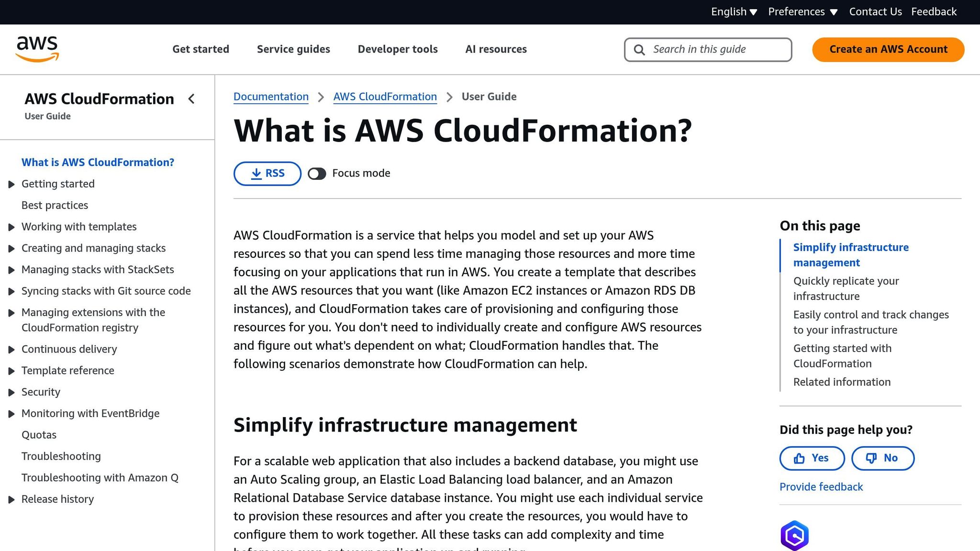Expand Syncing stacks with Git source code
Image resolution: width=980 pixels, height=551 pixels.
11,292
